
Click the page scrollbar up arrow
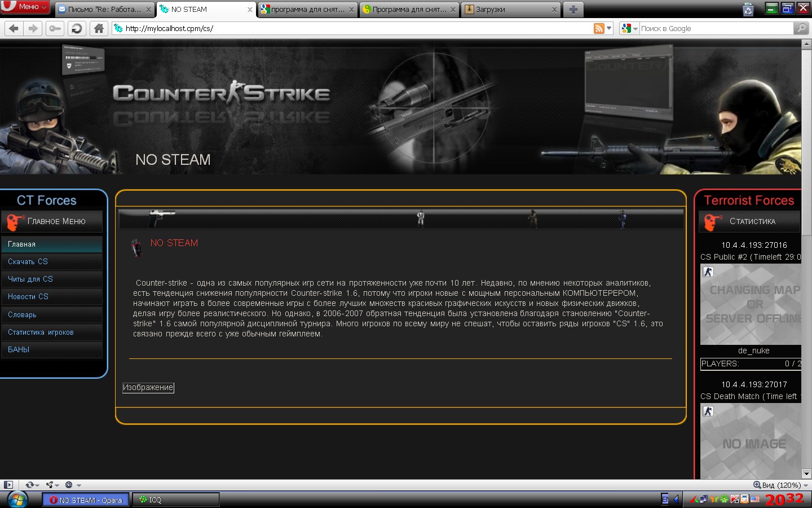point(806,44)
